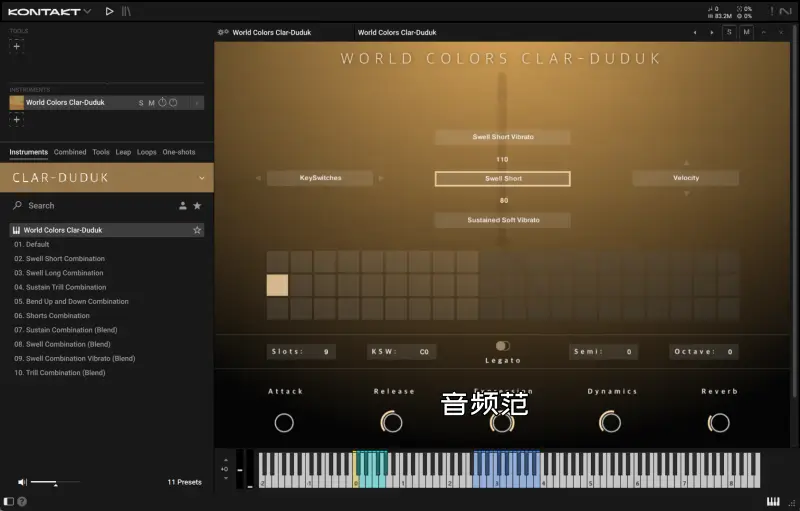Load preset 07. Sustain Combination (Blend)

pos(66,330)
